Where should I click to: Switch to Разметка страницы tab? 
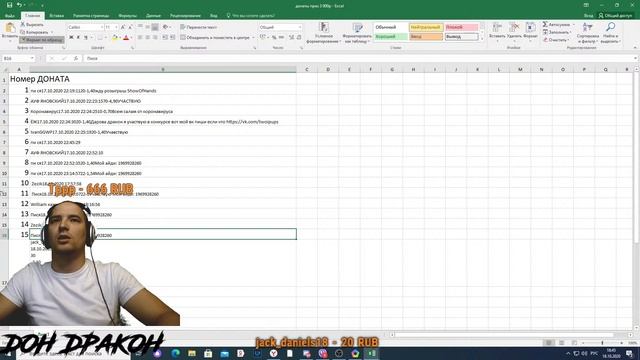[x=91, y=16]
